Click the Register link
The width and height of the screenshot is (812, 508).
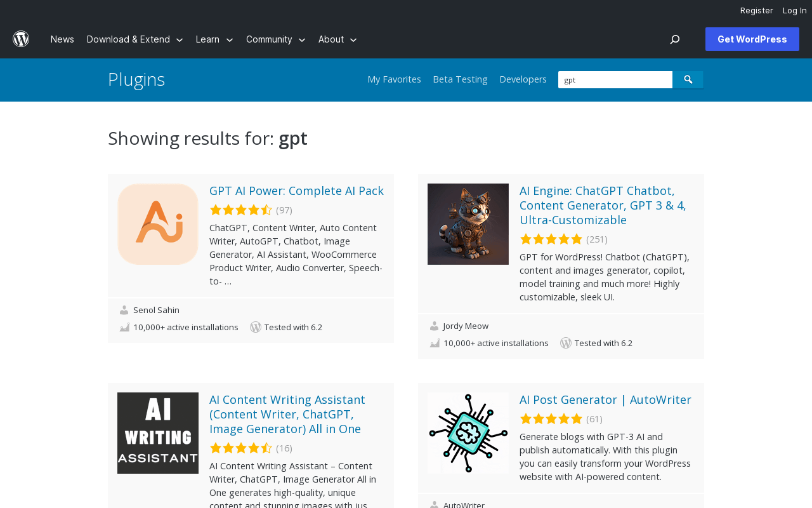(757, 10)
